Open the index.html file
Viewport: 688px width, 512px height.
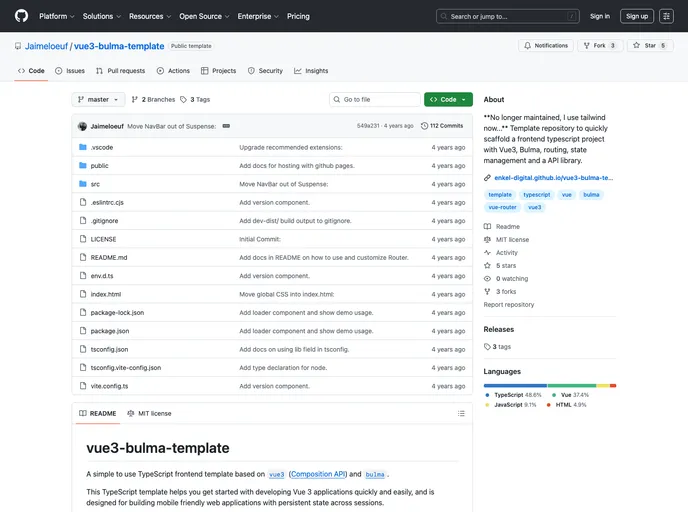click(106, 294)
